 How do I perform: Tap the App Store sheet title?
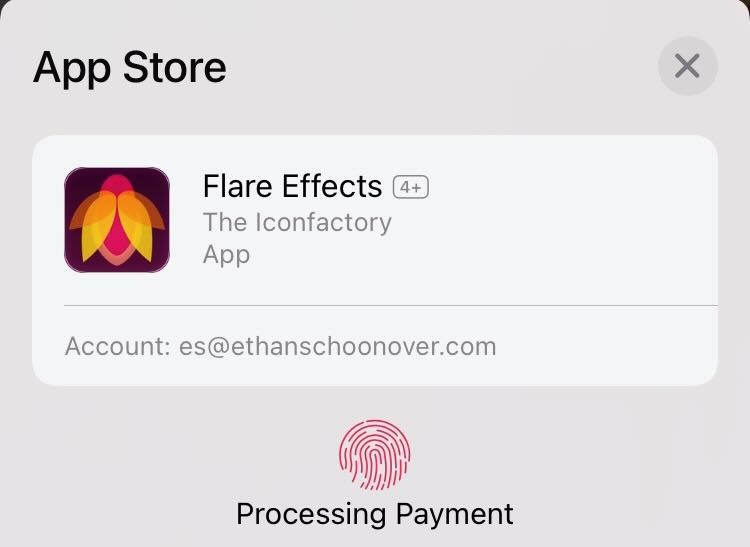click(130, 68)
